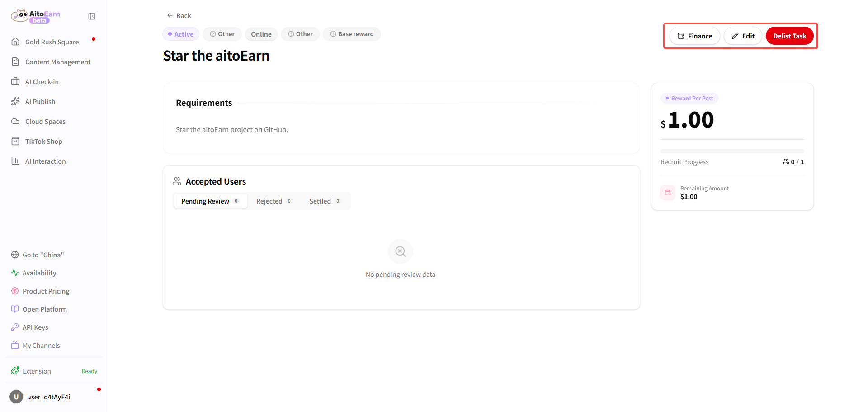The height and width of the screenshot is (412, 868).
Task: Open Gold Rush Square
Action: coord(54,42)
